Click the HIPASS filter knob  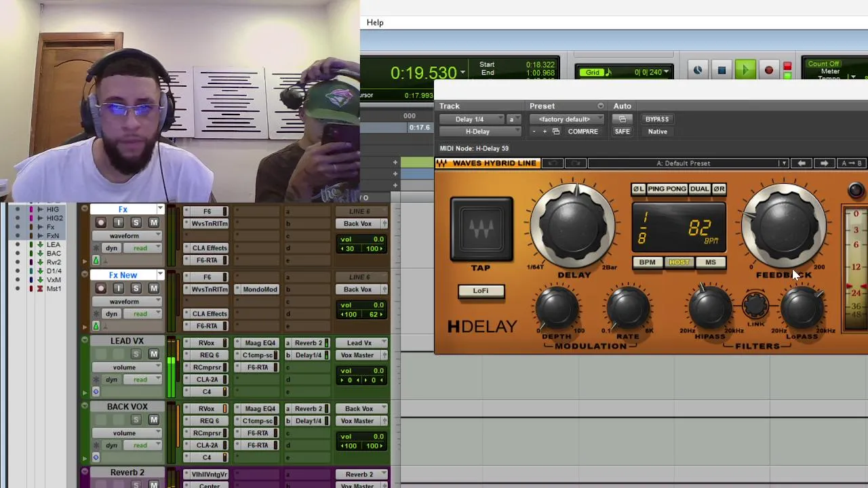coord(710,308)
